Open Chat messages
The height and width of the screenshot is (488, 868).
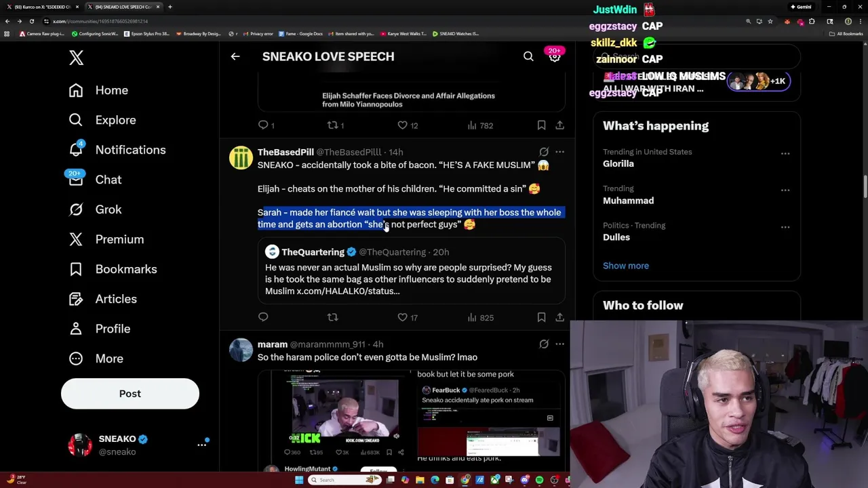[x=95, y=180]
